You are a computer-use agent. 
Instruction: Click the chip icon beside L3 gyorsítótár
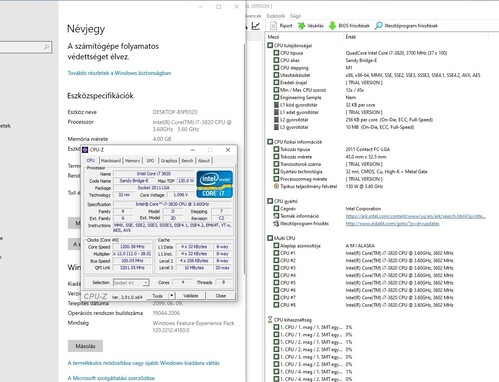276,127
